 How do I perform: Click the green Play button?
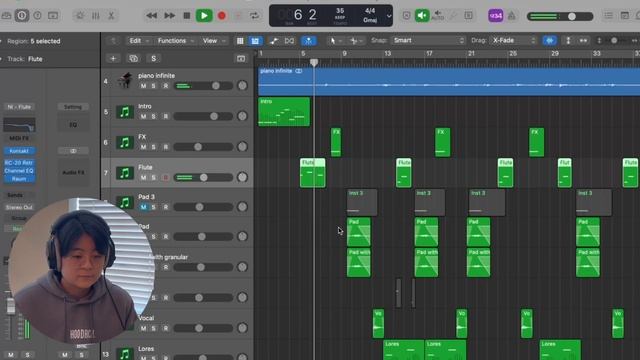tap(204, 16)
